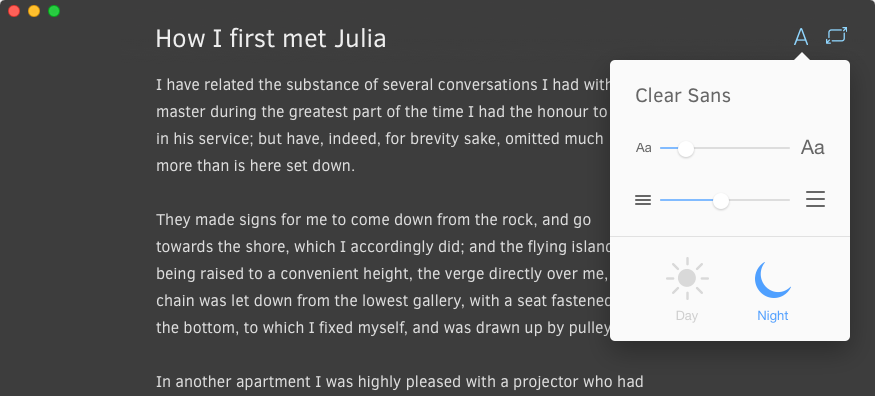This screenshot has height=396, width=875.
Task: Open the font settings A icon
Action: [x=801, y=37]
